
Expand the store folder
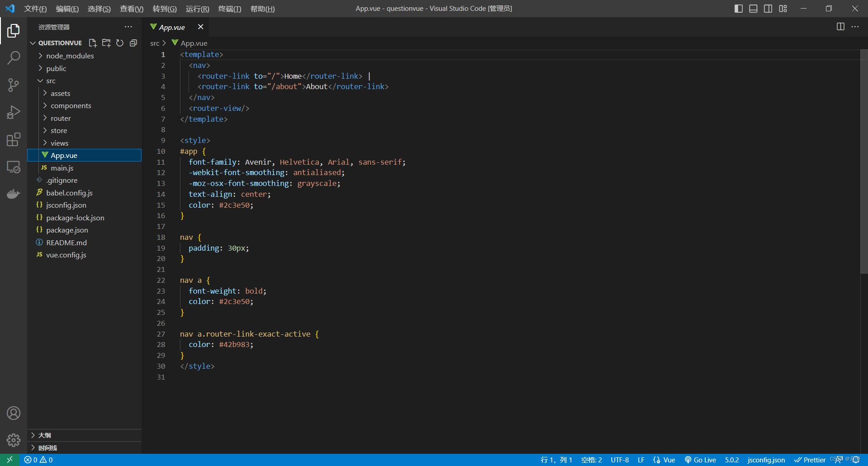[84, 131]
